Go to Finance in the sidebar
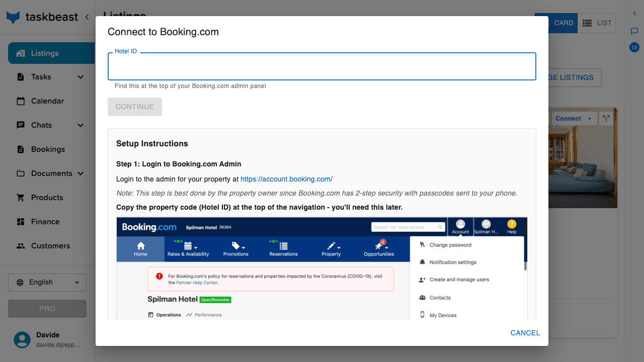The width and height of the screenshot is (644, 362). [45, 222]
